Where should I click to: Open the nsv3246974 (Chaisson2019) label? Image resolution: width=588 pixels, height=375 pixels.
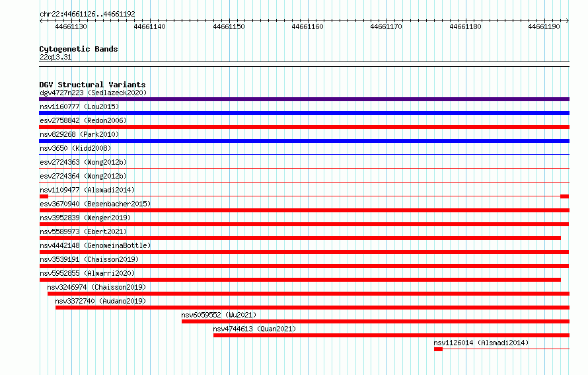click(96, 287)
